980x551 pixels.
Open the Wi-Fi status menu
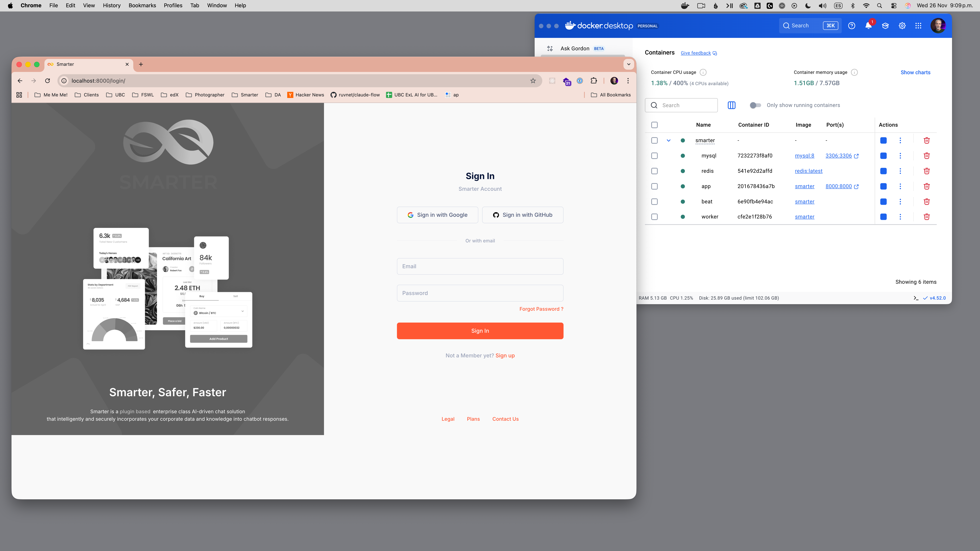tap(866, 5)
